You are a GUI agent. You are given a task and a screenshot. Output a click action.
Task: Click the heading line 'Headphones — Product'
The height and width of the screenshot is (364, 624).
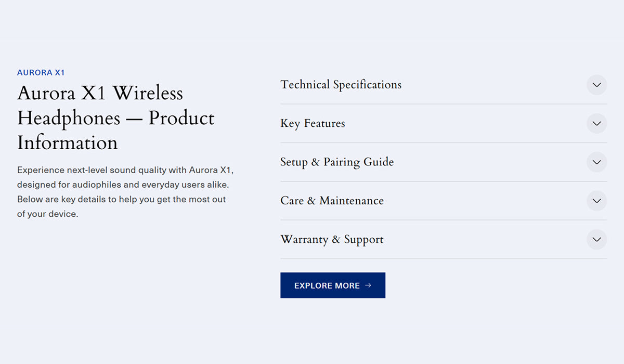coord(115,119)
